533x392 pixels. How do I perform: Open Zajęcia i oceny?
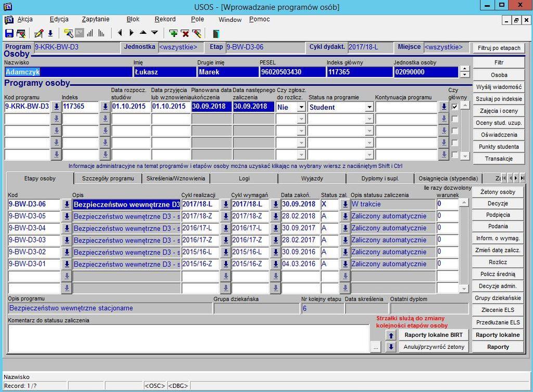499,111
